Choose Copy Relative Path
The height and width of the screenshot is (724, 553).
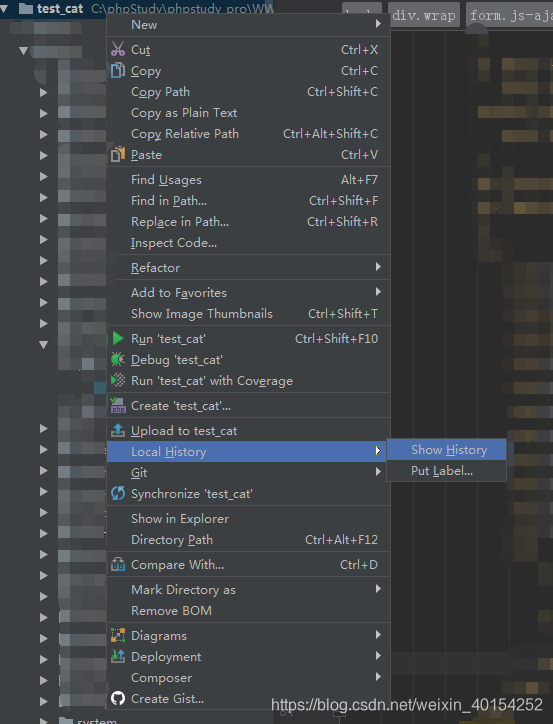pyautogui.click(x=248, y=133)
